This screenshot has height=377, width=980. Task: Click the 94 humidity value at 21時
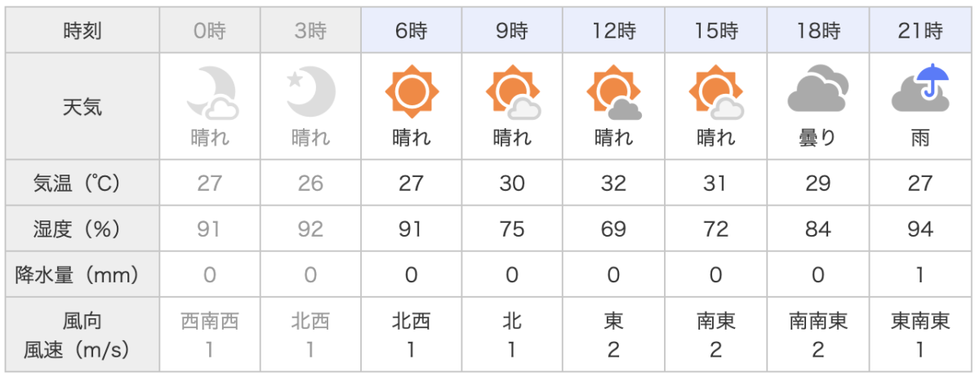(920, 229)
